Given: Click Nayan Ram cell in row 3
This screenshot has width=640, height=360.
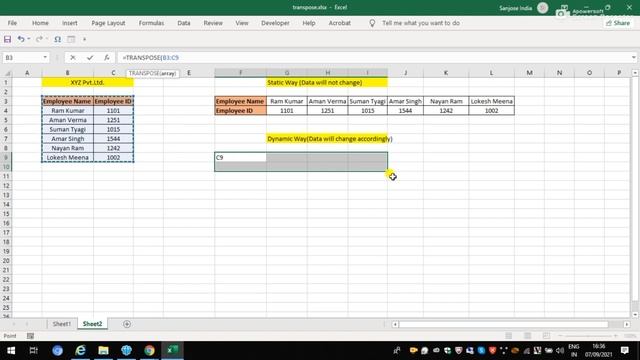Looking at the screenshot, I should (x=446, y=101).
